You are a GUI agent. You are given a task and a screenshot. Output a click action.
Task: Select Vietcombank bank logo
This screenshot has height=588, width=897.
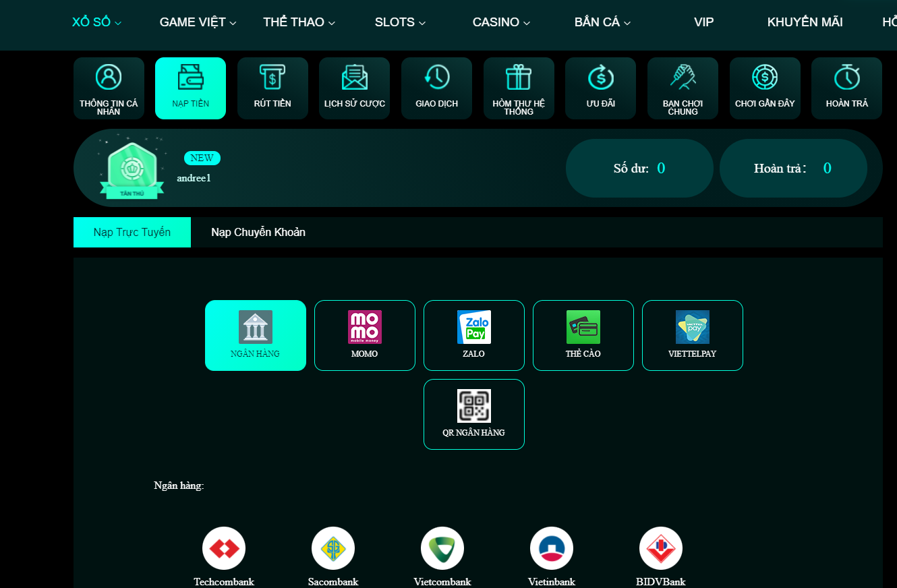click(x=442, y=548)
